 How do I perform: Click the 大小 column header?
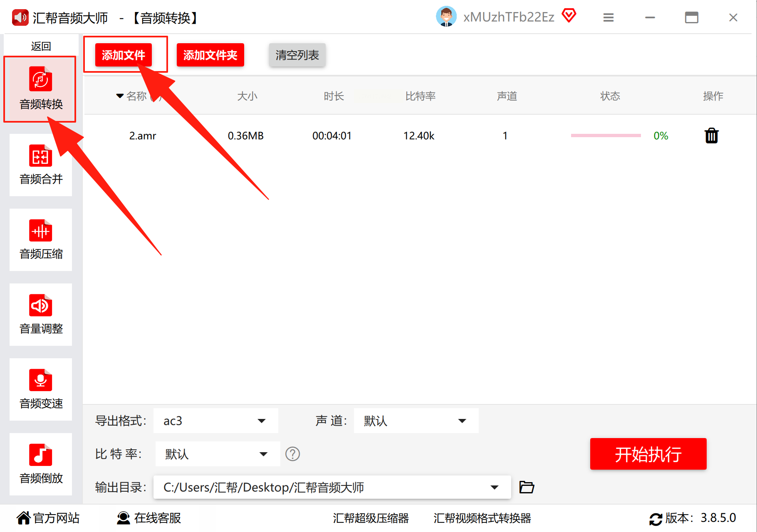coord(247,96)
